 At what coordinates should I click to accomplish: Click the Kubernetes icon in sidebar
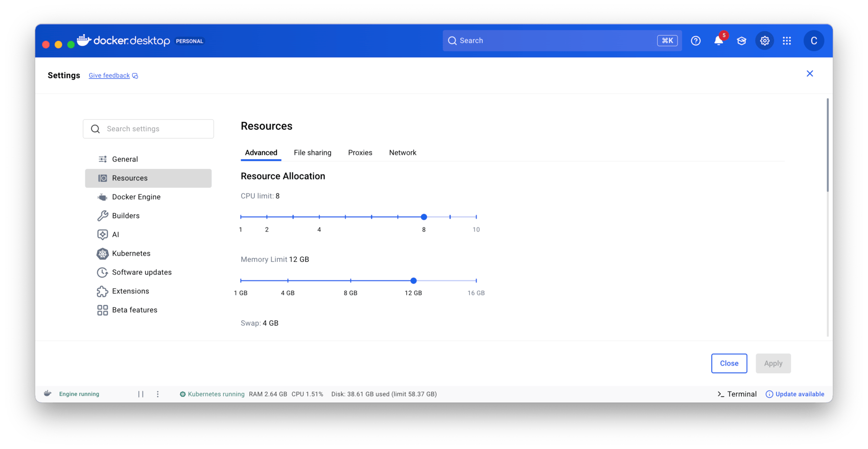[102, 253]
